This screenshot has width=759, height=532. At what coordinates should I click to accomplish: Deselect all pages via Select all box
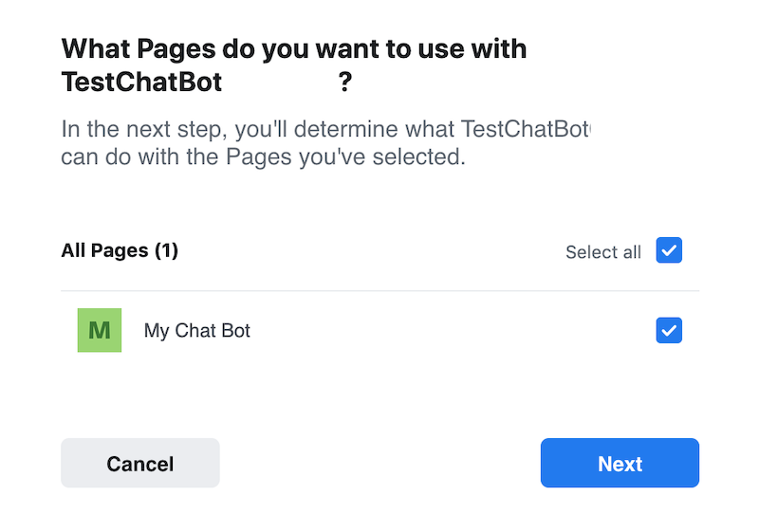pyautogui.click(x=669, y=250)
